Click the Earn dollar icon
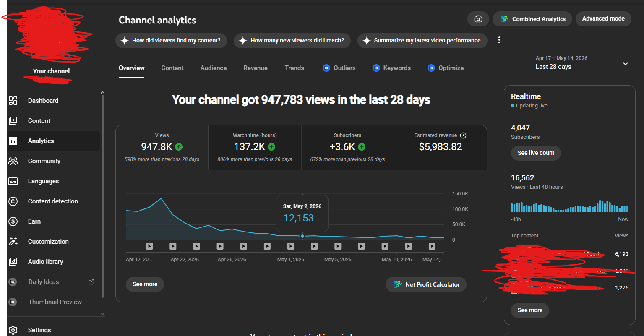The image size is (644, 336). click(13, 221)
